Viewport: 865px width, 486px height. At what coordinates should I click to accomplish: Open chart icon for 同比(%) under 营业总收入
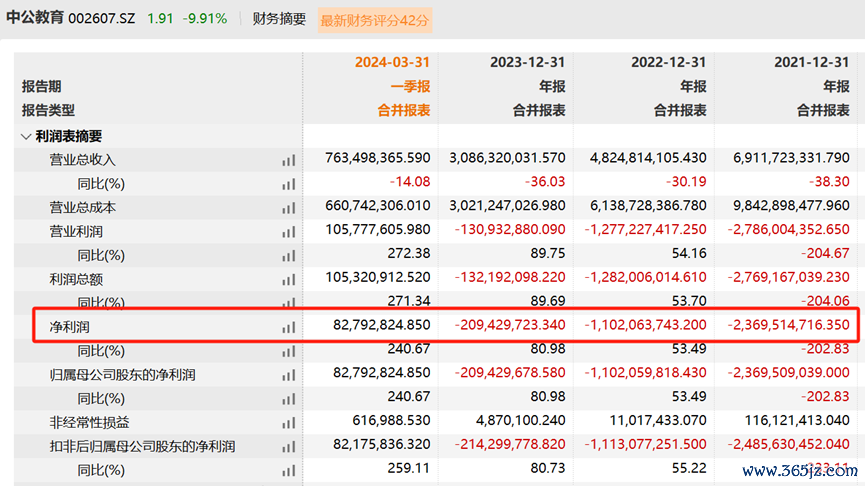[289, 184]
